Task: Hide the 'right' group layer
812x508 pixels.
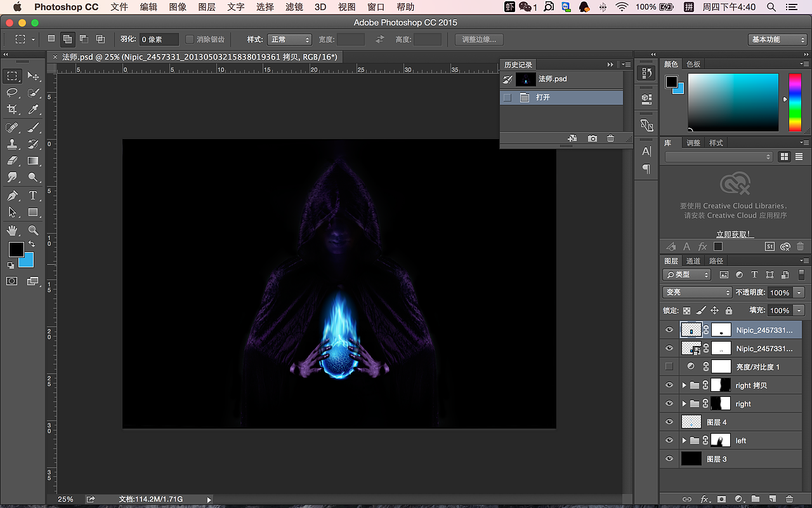Action: click(669, 403)
